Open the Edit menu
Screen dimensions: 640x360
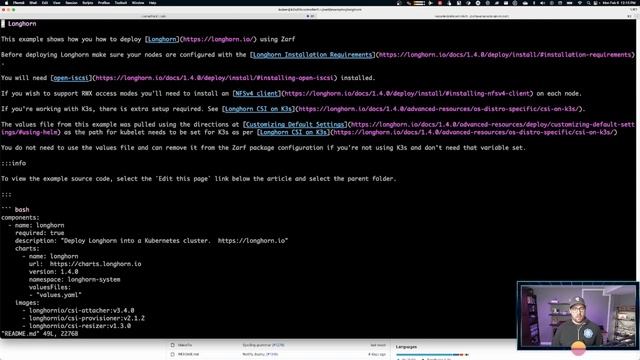[x=45, y=2]
